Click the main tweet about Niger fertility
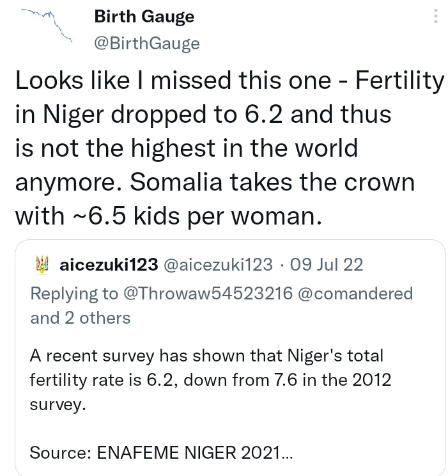This screenshot has height=476, width=448. (x=229, y=148)
